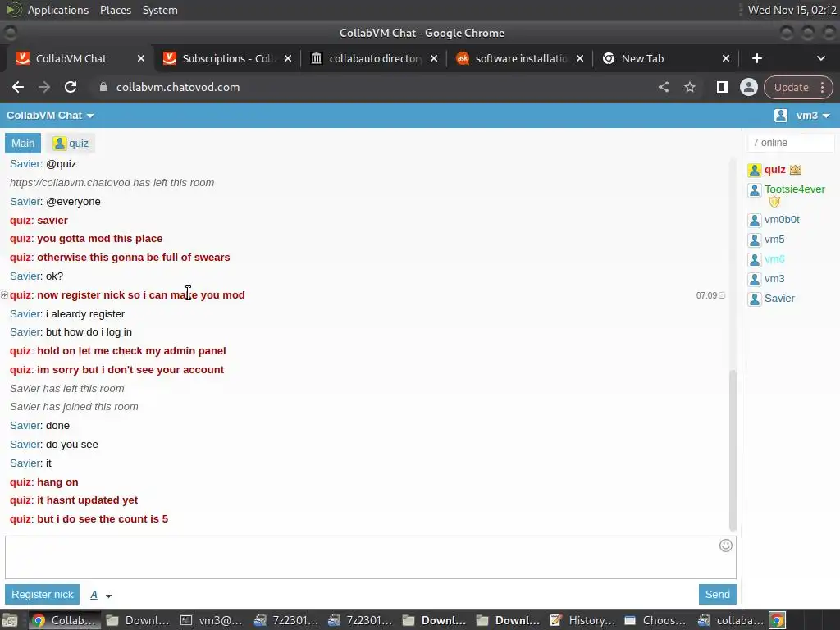
Task: Share this page via share icon
Action: (x=663, y=87)
